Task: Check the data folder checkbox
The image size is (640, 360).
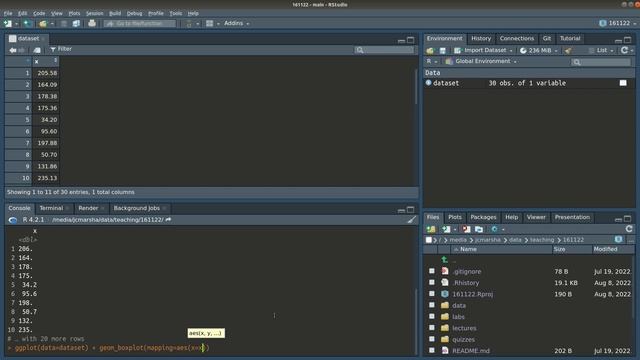Action: click(431, 305)
